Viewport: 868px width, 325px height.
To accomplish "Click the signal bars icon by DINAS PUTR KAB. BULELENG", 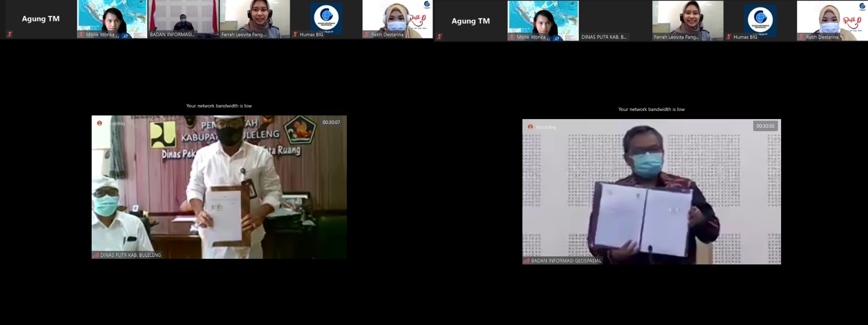I will coord(95,255).
